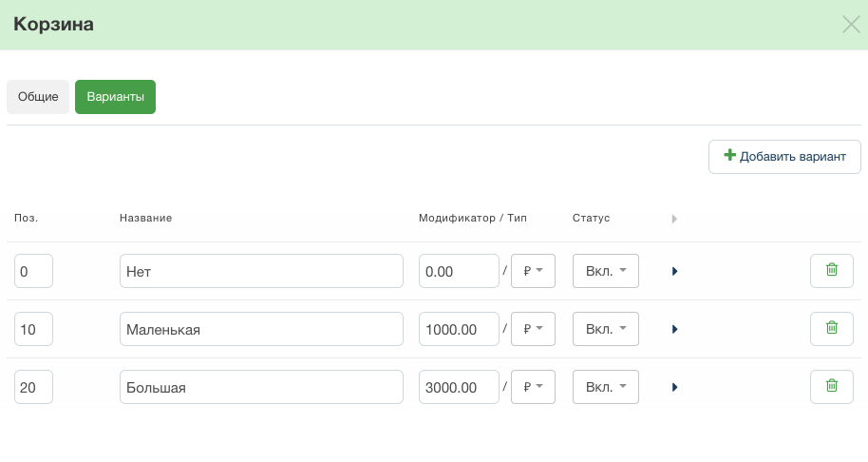Delete the "Большая" variant with trash icon
This screenshot has height=462, width=868.
tap(832, 387)
